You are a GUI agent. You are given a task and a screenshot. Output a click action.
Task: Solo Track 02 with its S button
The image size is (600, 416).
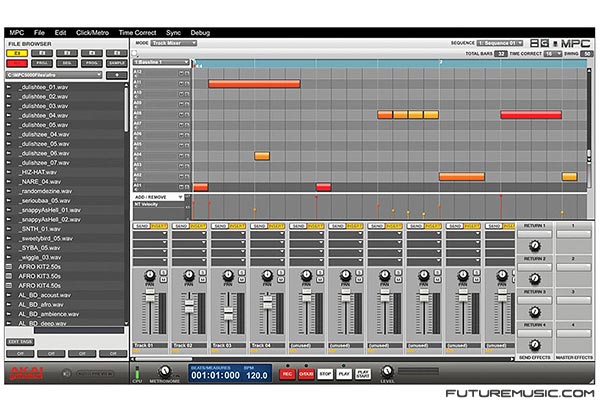point(202,272)
